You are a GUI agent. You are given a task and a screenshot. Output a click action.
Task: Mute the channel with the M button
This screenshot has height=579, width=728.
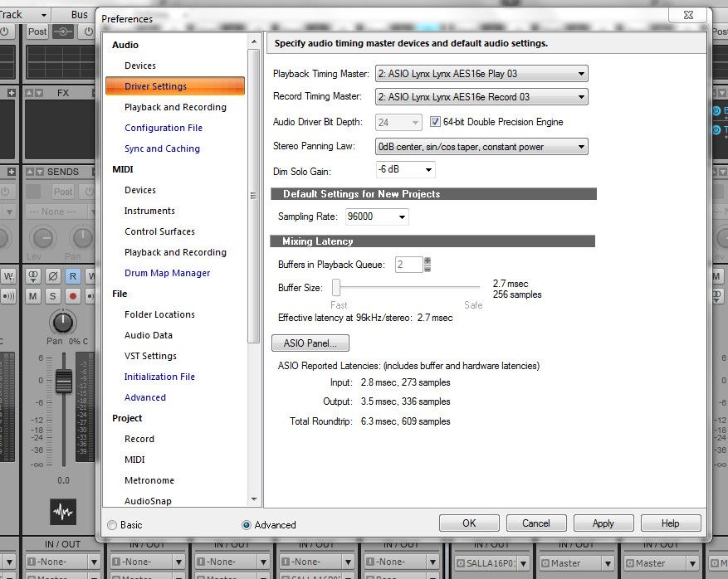point(32,296)
